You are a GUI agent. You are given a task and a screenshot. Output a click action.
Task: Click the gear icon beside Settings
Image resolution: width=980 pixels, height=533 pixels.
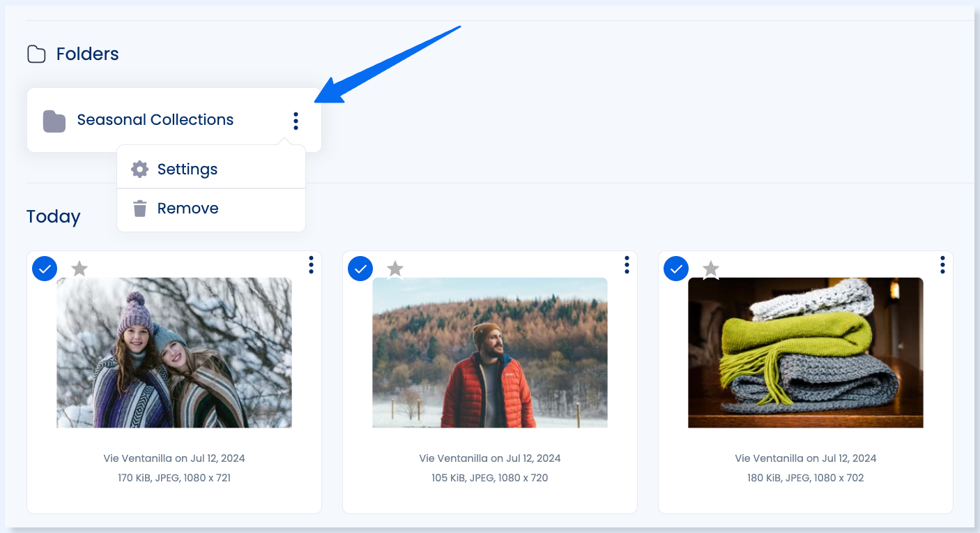[x=140, y=169]
